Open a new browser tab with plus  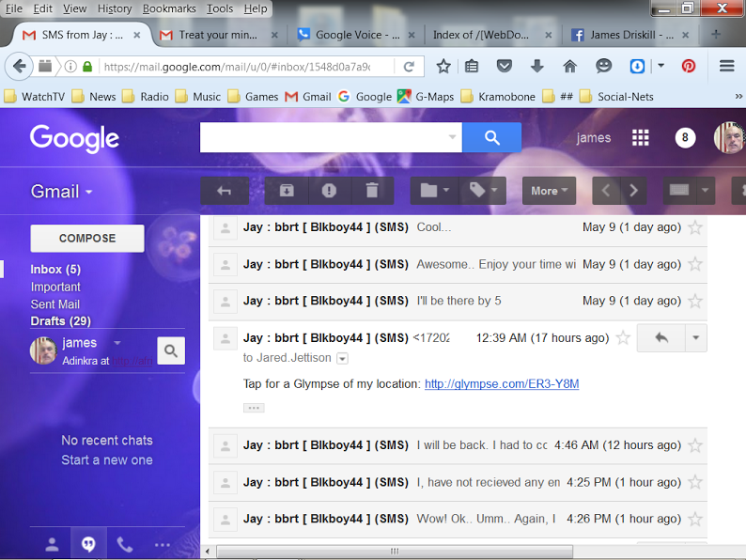tap(716, 34)
